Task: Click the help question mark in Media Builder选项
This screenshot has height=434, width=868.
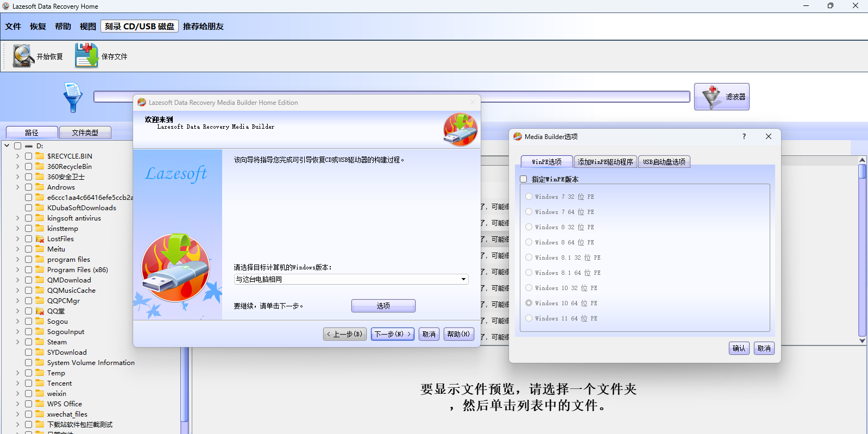Action: pos(744,136)
